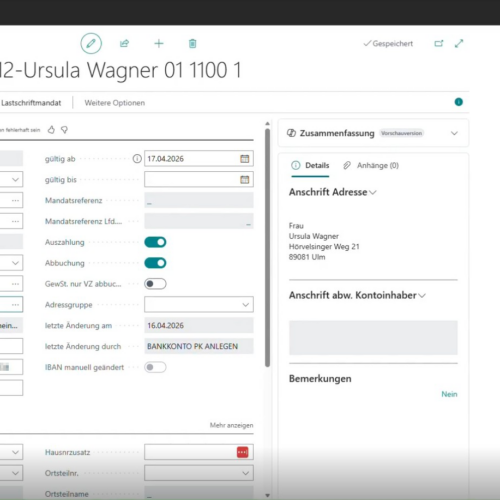Enable GewSt. nur VZ abbuchen toggle

155,284
